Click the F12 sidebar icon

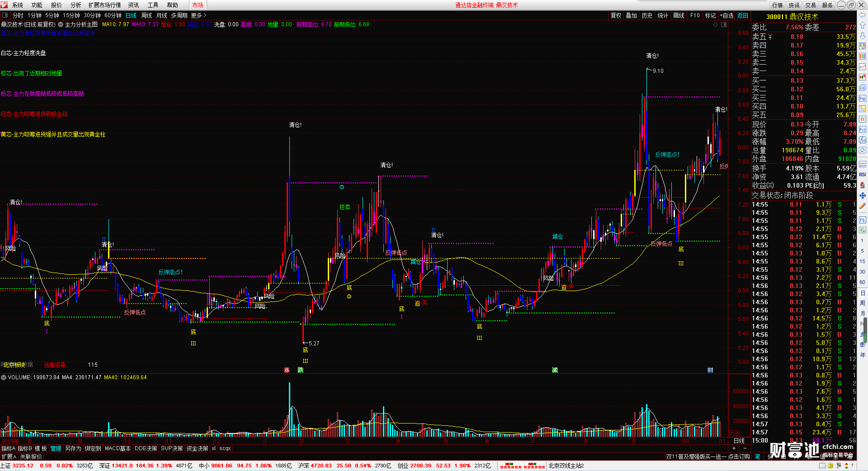point(863,129)
